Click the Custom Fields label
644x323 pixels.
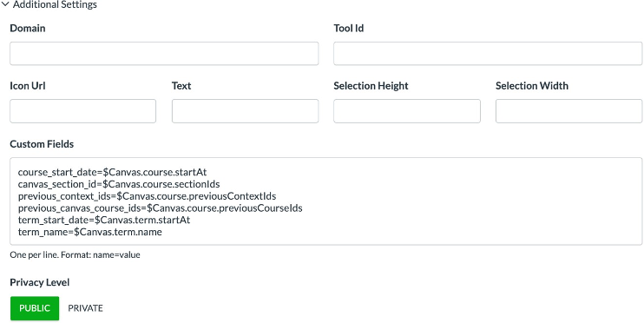click(42, 144)
